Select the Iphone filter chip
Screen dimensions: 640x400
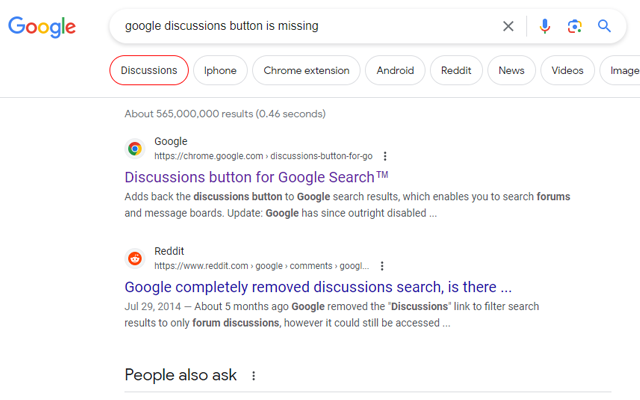coord(220,70)
